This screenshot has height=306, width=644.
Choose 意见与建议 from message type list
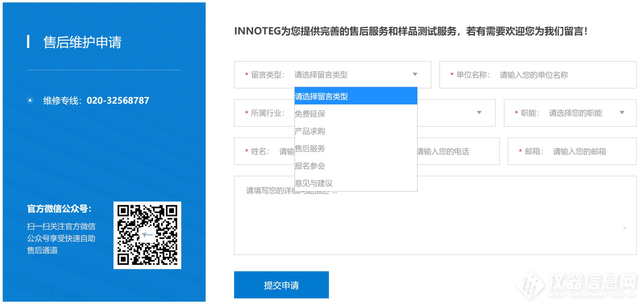tap(356, 183)
